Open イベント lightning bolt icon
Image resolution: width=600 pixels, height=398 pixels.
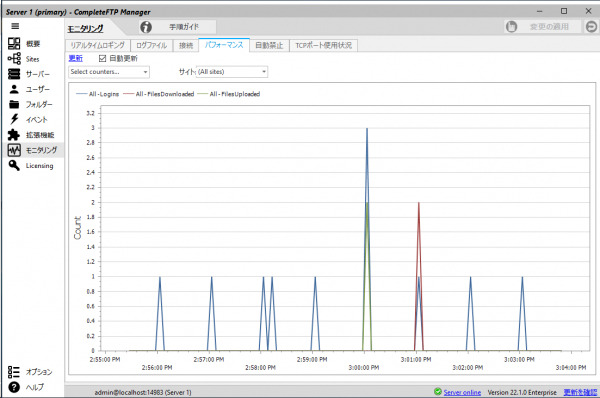click(x=14, y=119)
